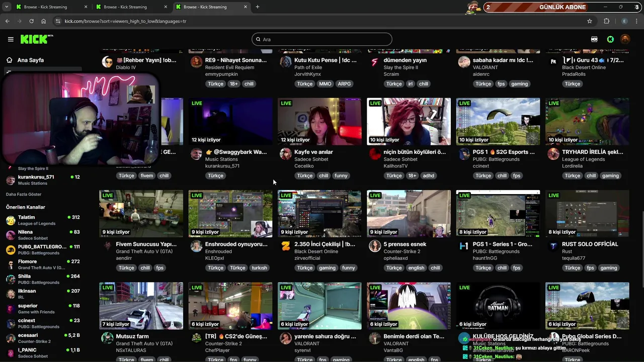Click the Önerilen Kanallar heading
The image size is (644, 362).
pos(26,207)
